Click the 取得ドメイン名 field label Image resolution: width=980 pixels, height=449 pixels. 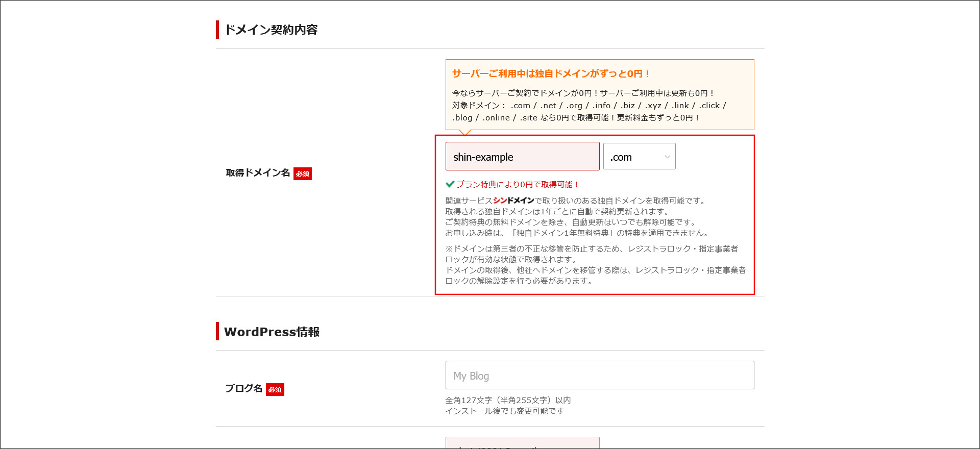[x=258, y=173]
